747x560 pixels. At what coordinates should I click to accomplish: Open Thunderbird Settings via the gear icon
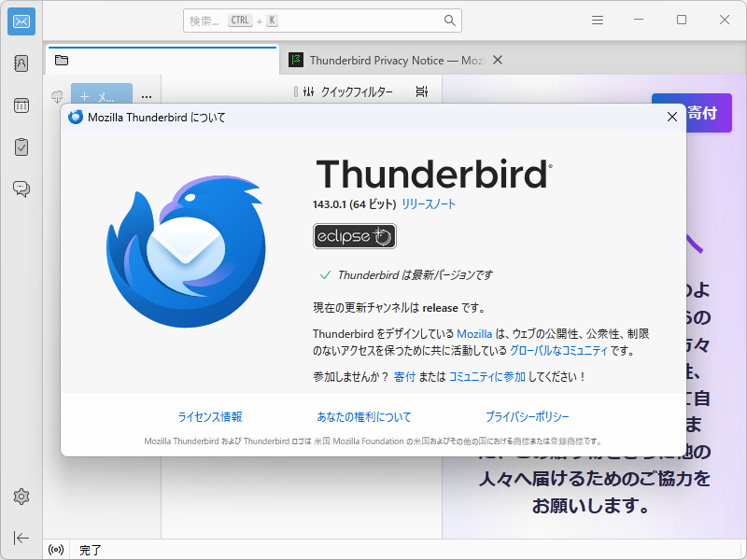(21, 497)
